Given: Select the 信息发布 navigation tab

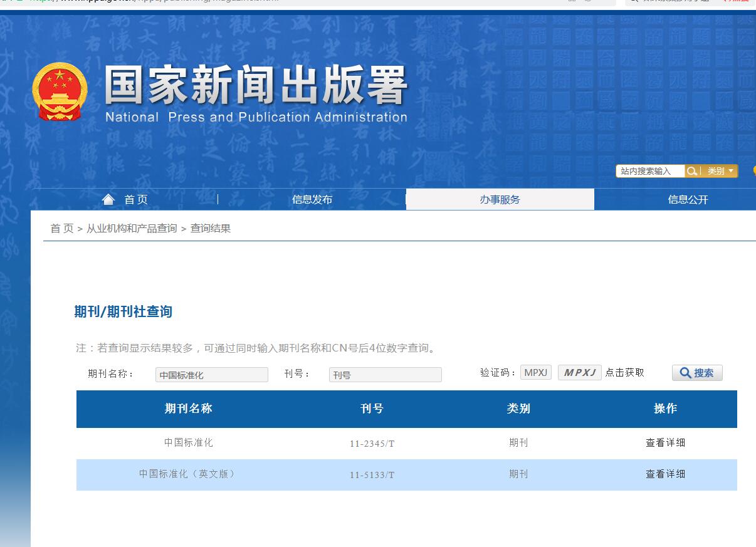Looking at the screenshot, I should coord(312,199).
